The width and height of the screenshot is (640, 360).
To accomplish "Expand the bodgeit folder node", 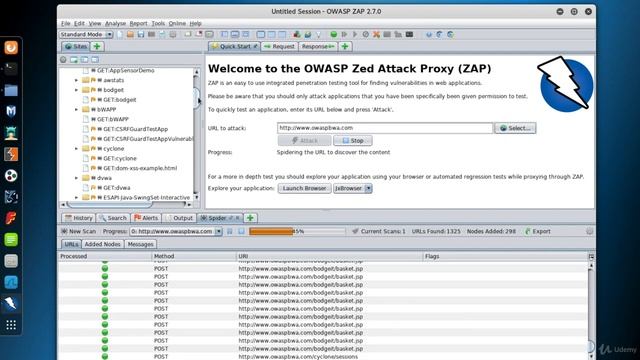I will [76, 90].
